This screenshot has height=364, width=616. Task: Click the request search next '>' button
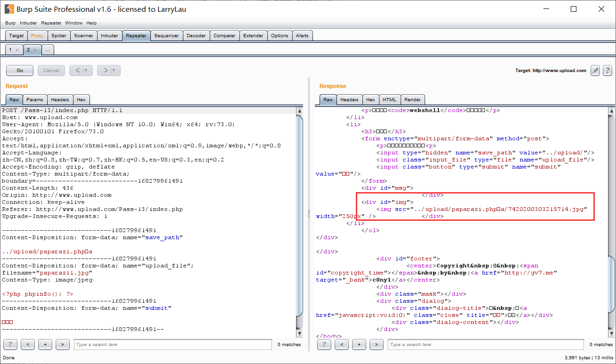pos(63,345)
